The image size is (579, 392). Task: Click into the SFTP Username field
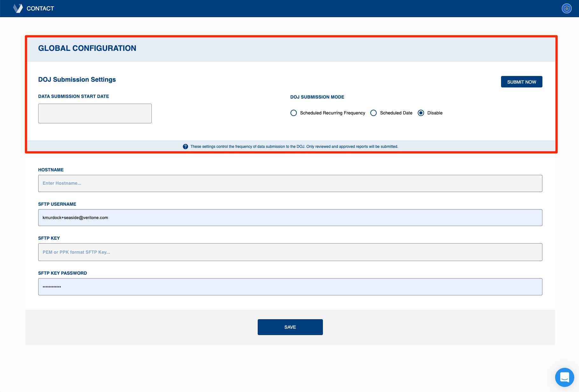(290, 218)
